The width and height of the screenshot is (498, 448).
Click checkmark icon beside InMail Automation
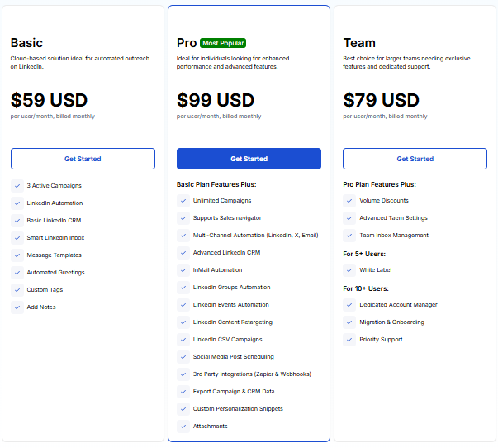[x=183, y=270]
